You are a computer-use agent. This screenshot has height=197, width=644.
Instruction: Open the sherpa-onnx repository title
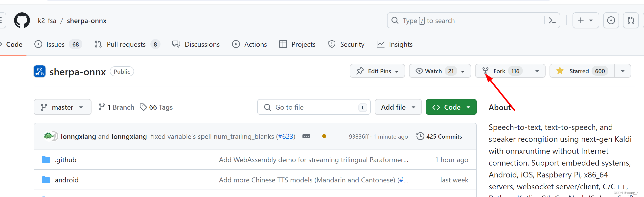click(77, 72)
